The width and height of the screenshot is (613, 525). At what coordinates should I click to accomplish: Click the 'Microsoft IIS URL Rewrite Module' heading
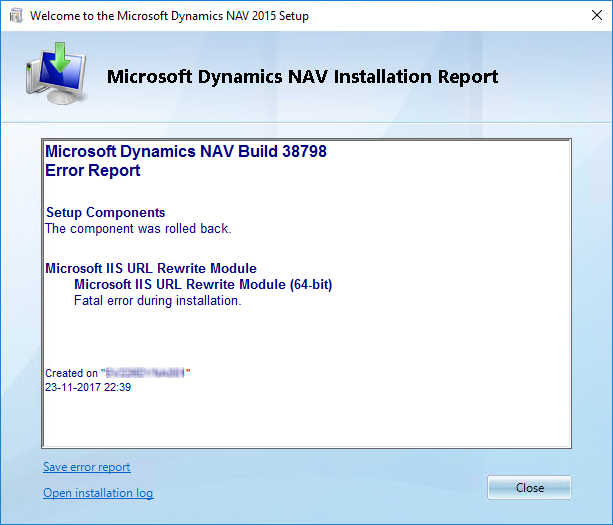(151, 268)
